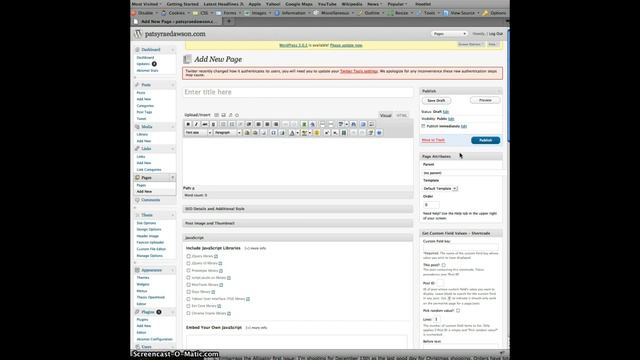Open the Web Developer CSS menu
The height and width of the screenshot is (360, 640).
pyautogui.click(x=204, y=13)
